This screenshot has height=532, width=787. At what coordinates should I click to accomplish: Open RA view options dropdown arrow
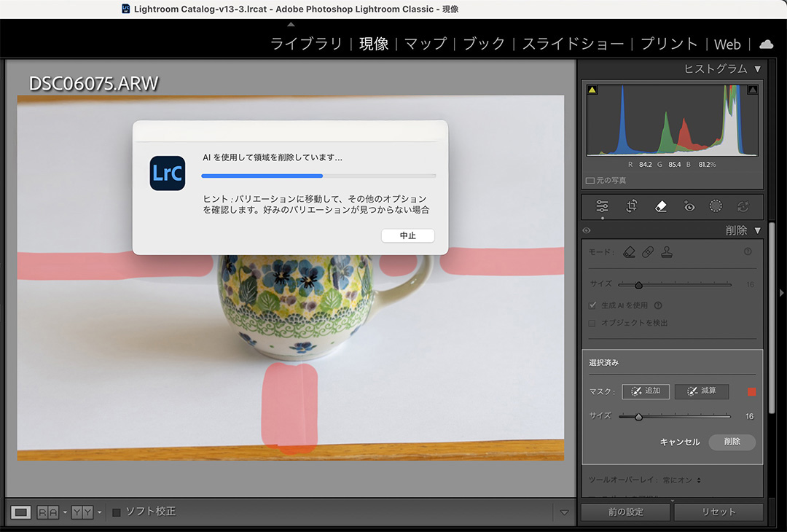click(65, 513)
